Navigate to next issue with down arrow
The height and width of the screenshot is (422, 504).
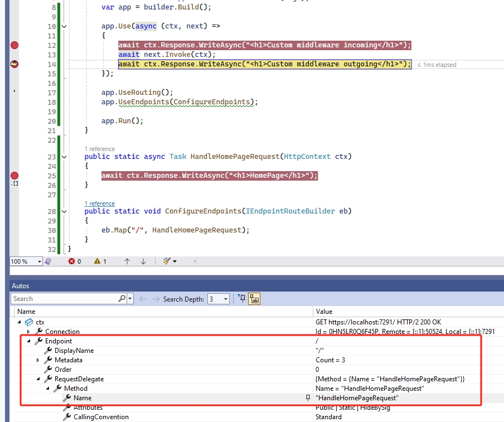point(143,261)
